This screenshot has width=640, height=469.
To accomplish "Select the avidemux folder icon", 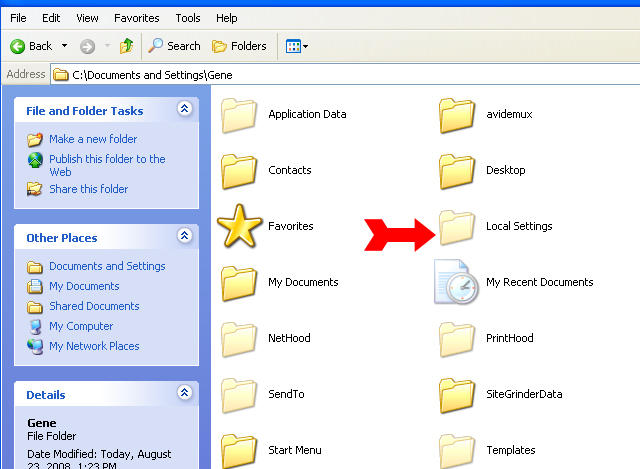I will pyautogui.click(x=457, y=116).
